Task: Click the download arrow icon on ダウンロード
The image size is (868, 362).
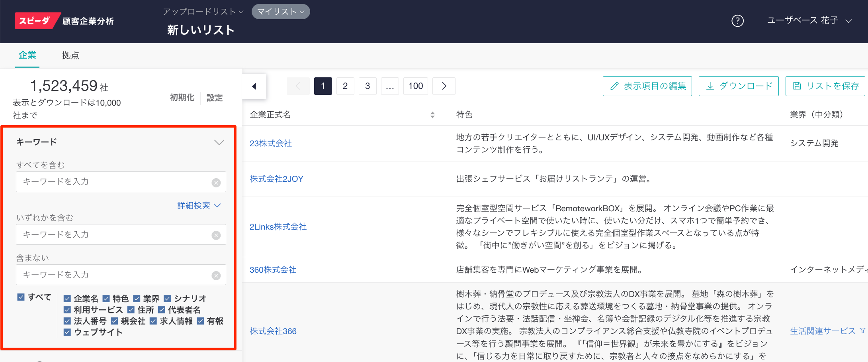Action: point(710,86)
